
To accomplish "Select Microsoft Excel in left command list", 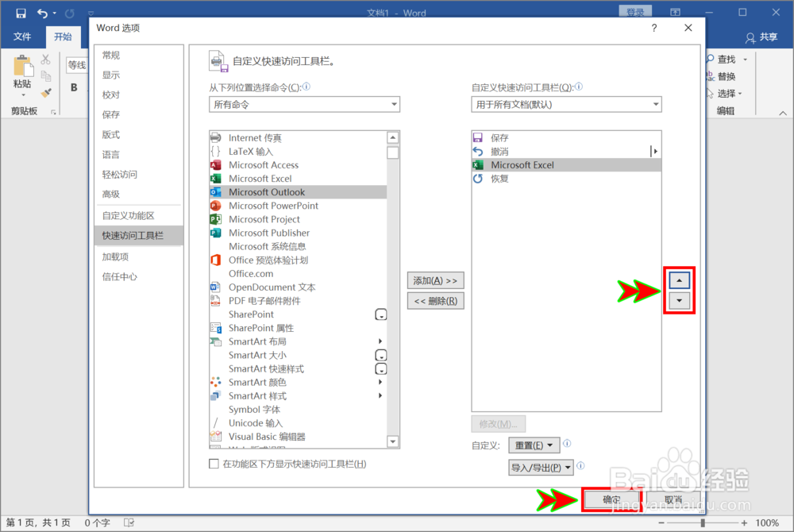I will [298, 179].
